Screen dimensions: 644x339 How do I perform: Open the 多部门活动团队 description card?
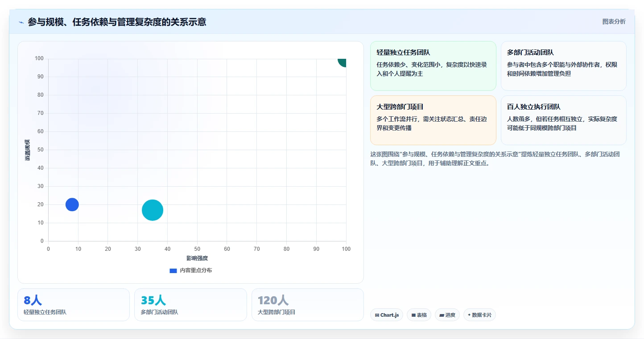(563, 66)
